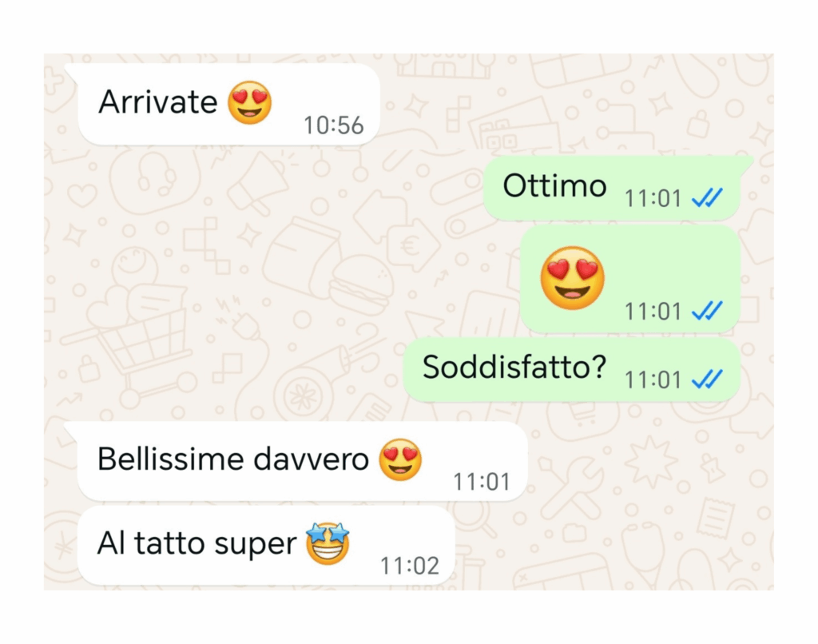Click the 11:01 timestamp beside 'Soddisfatto?'
Screen dimensions: 818x644
click(x=653, y=380)
